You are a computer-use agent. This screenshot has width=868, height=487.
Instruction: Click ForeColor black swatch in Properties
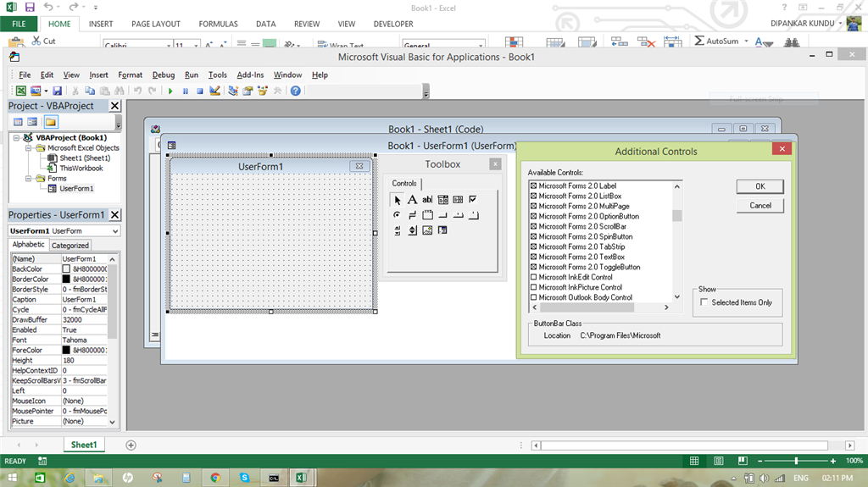(66, 351)
